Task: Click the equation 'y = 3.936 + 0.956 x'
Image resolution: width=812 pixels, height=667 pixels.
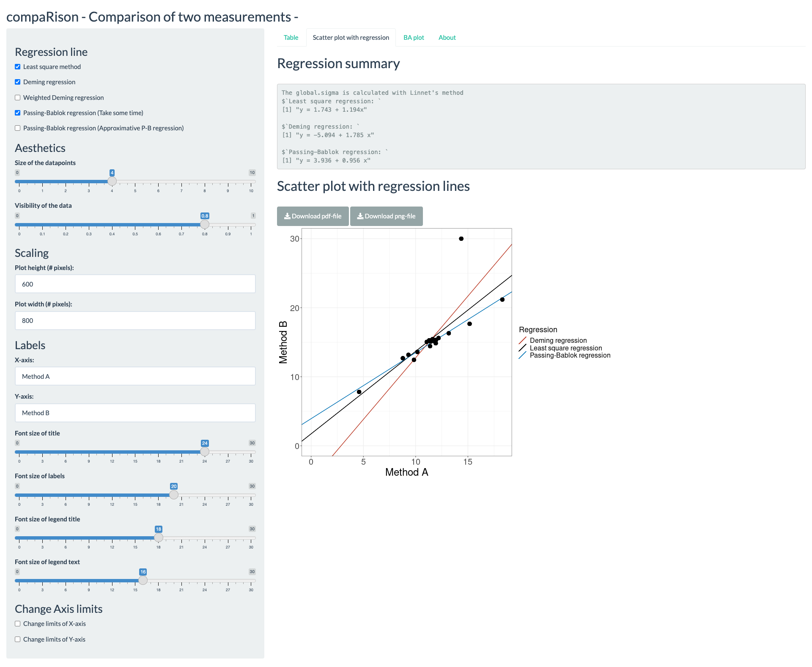Action: pos(333,160)
